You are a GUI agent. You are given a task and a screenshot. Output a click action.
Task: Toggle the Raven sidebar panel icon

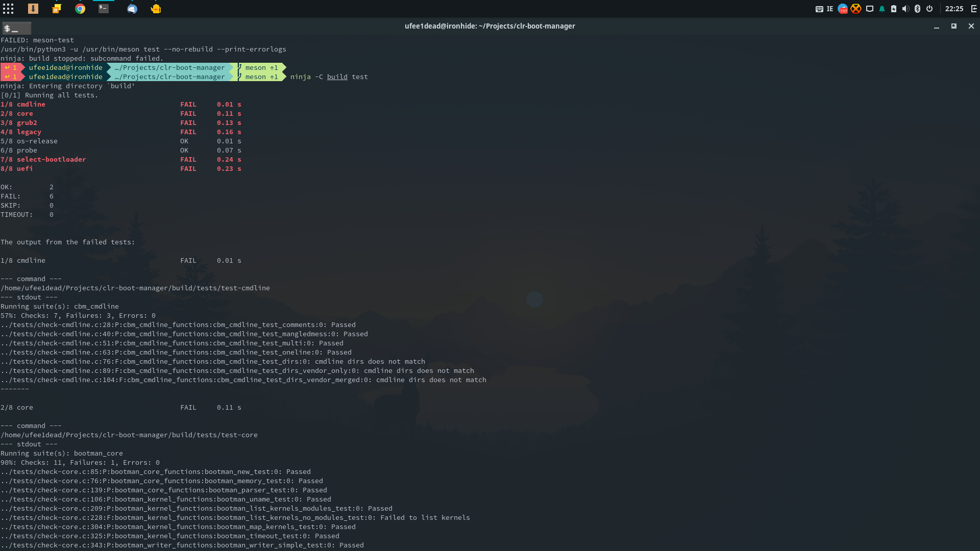click(974, 9)
